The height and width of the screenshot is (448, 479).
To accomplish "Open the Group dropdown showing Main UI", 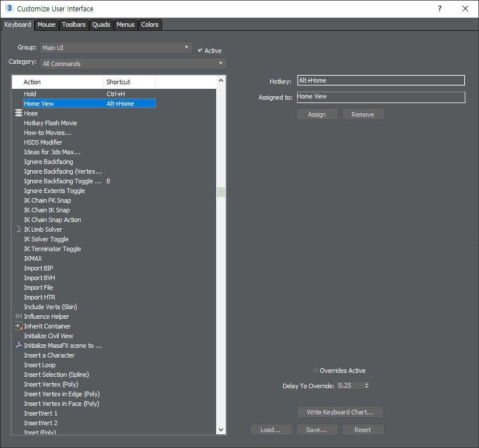I will click(116, 48).
